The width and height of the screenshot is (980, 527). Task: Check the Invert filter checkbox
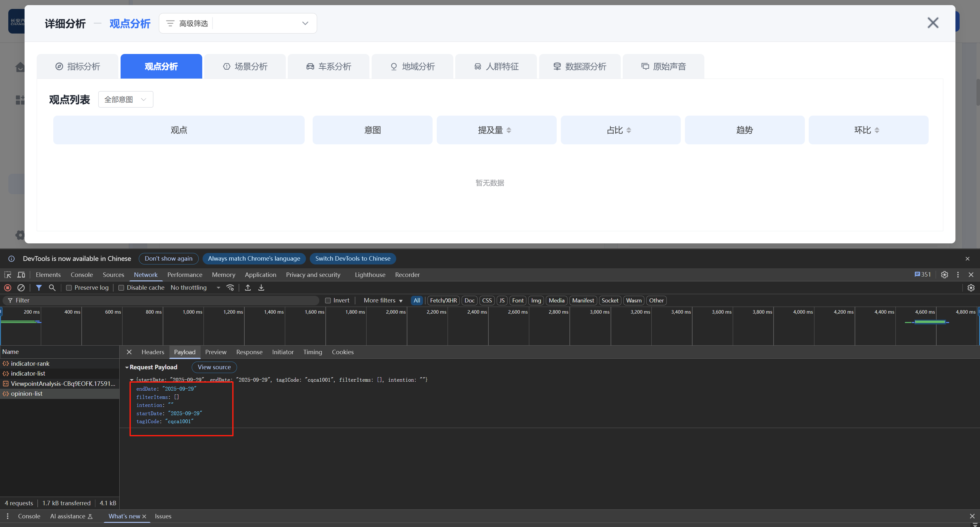coord(328,301)
